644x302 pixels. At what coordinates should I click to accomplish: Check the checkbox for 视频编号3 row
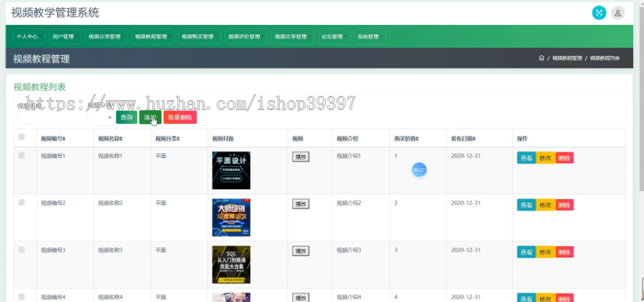21,250
